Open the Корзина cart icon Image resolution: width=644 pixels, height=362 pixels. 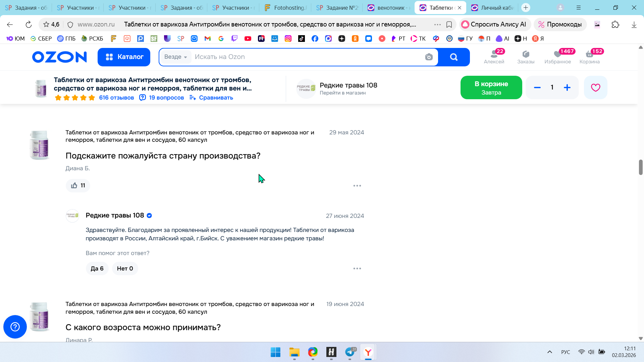(x=589, y=57)
